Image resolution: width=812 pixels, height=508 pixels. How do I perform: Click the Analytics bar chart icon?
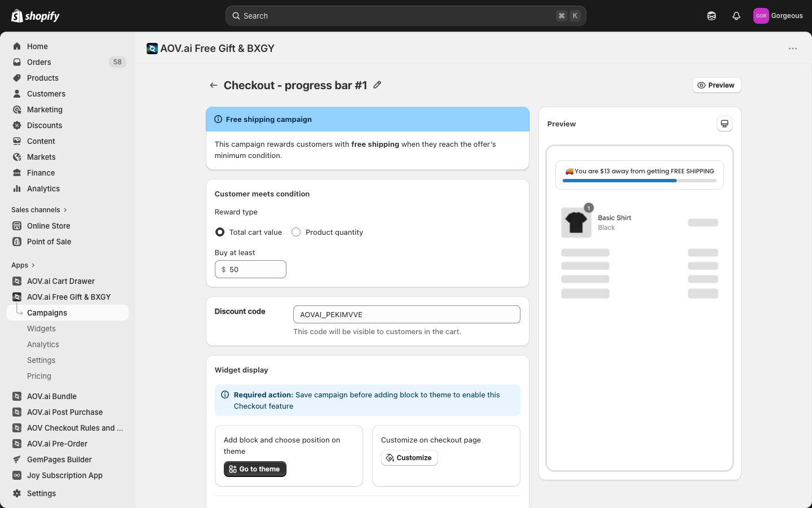pos(17,189)
